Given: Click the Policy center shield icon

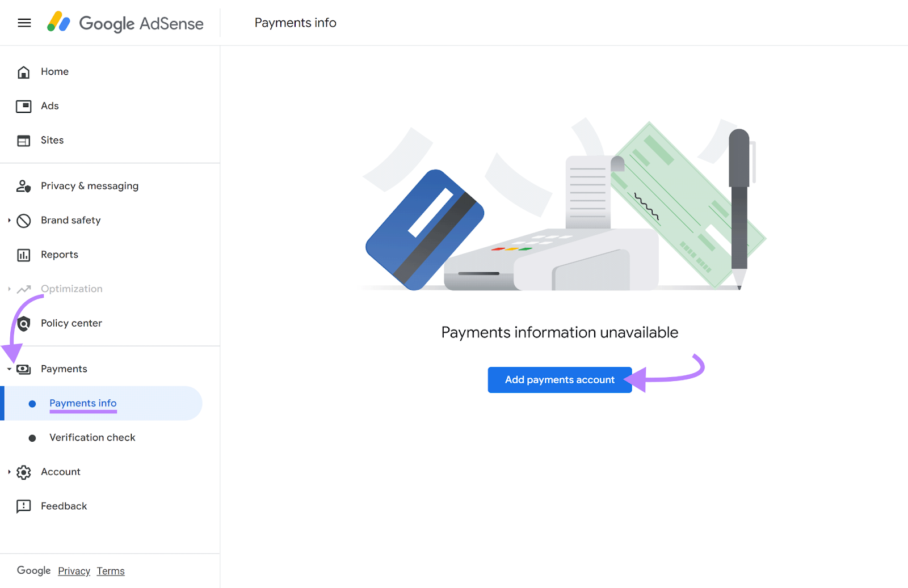Looking at the screenshot, I should pos(23,323).
